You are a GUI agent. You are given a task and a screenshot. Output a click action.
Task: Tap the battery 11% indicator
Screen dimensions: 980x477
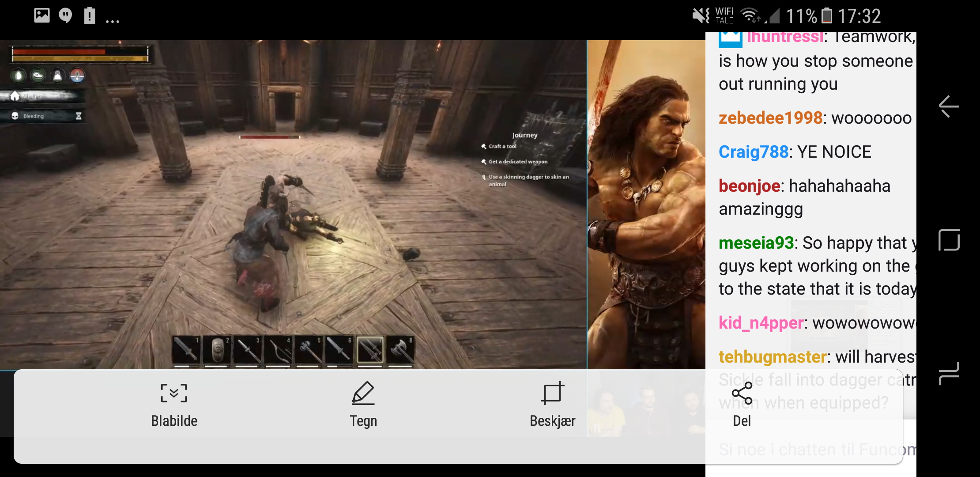(809, 16)
